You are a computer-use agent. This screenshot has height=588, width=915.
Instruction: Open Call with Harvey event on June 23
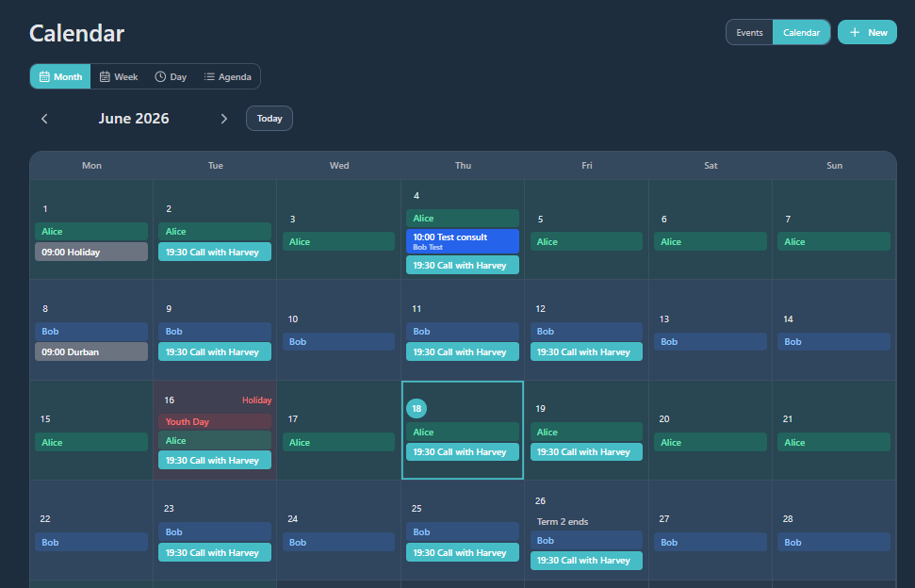click(215, 552)
